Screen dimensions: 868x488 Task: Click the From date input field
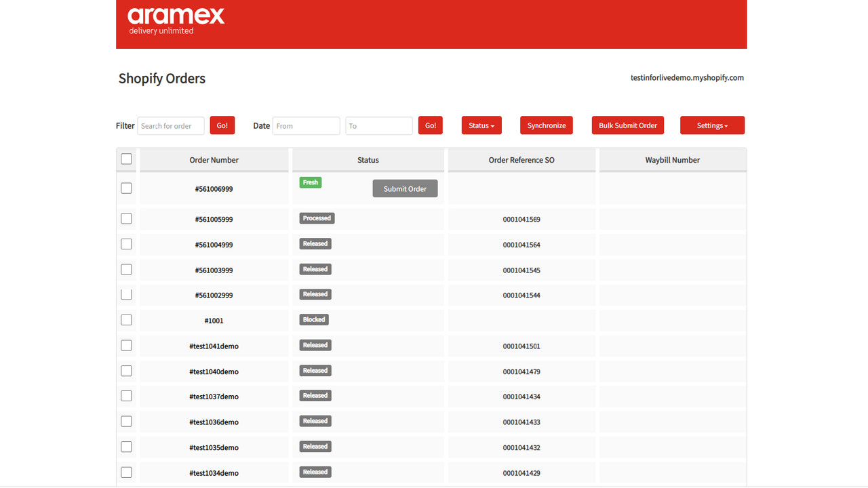coord(306,125)
